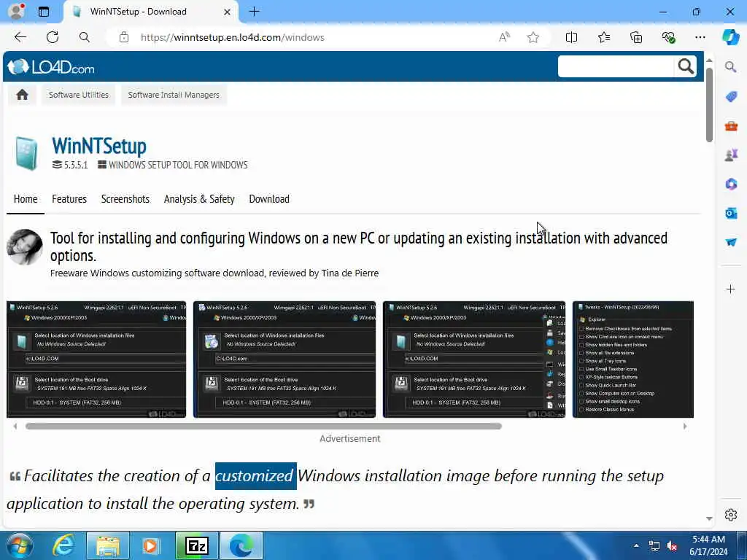Toggle the split screen icon

click(571, 37)
